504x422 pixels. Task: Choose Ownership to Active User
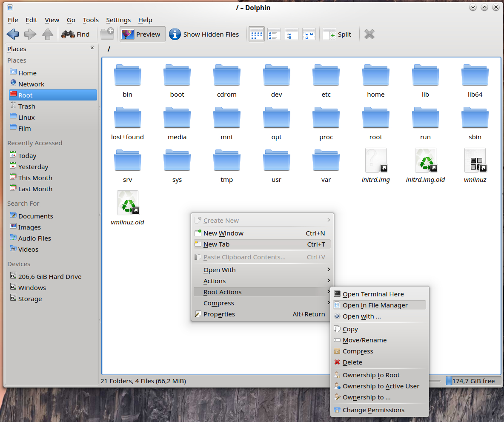tap(380, 386)
